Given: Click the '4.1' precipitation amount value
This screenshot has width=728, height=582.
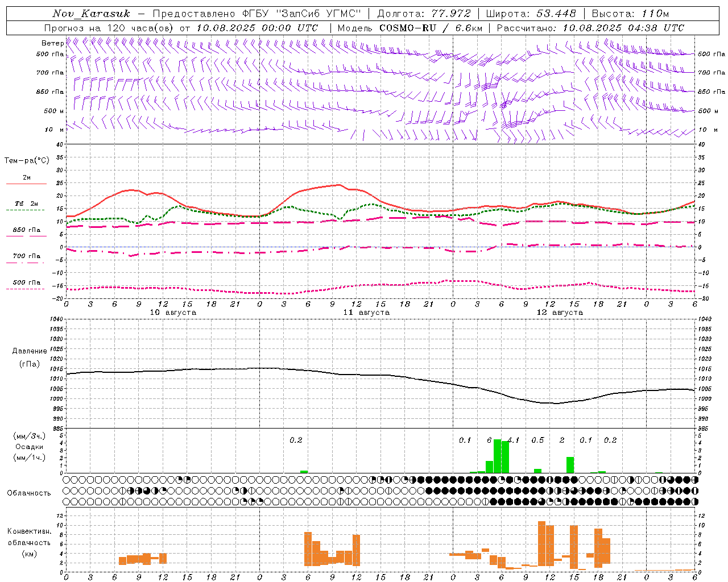Looking at the screenshot, I should [514, 440].
